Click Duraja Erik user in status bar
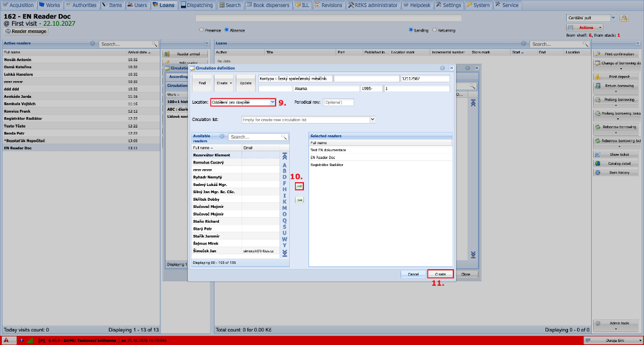The image size is (644, 345). [613, 340]
